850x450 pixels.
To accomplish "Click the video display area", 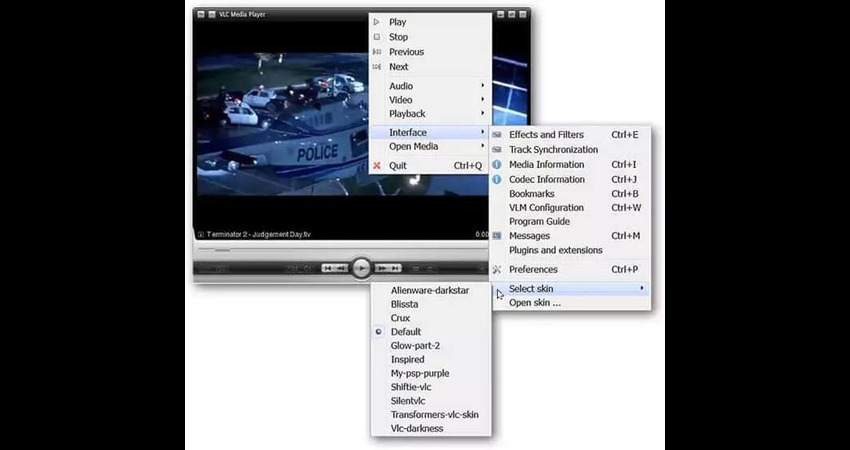I will [282, 124].
